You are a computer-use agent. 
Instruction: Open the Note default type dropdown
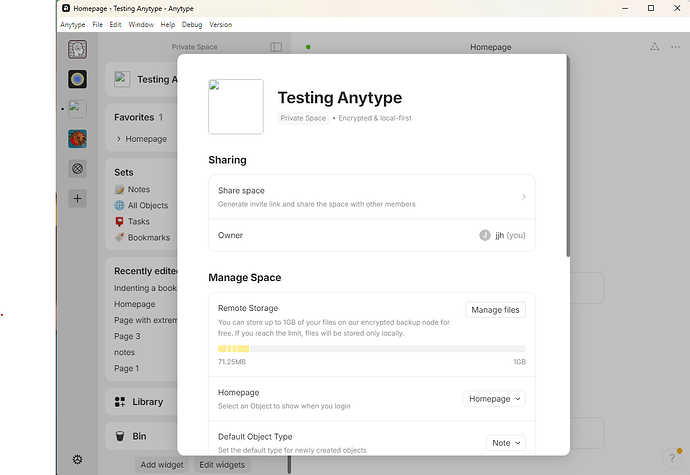pos(506,443)
